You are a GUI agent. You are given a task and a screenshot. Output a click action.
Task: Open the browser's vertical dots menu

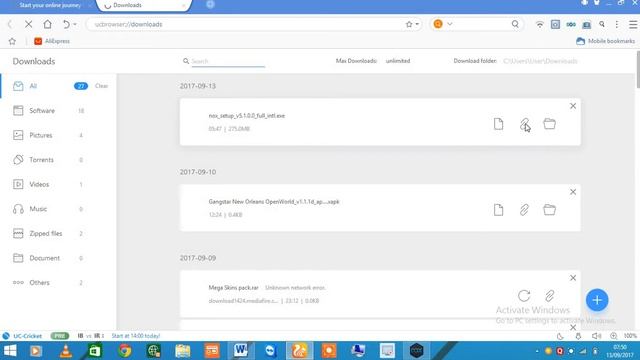(x=617, y=24)
